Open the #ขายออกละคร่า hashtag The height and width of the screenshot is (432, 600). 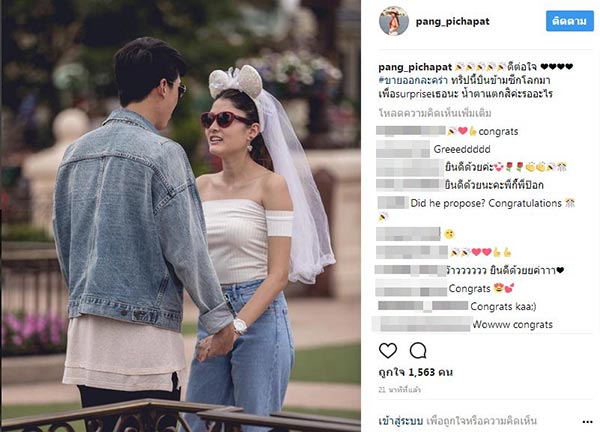[413, 81]
